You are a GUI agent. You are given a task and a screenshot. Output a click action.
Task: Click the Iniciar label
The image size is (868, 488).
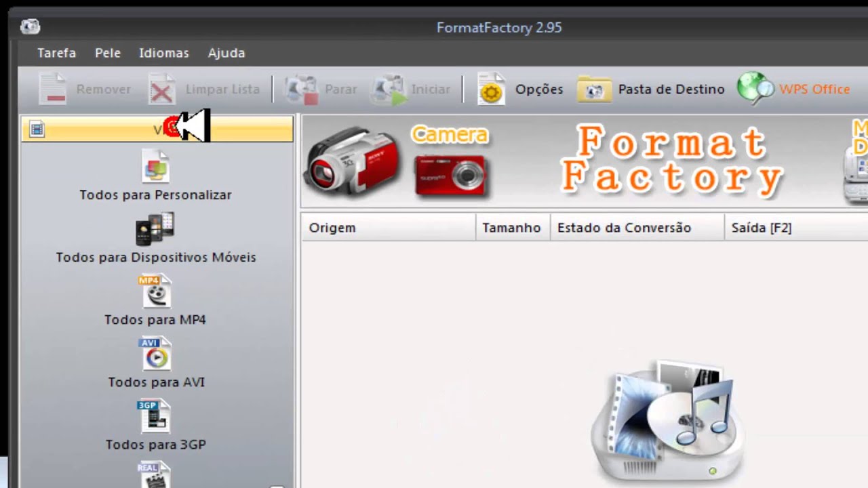point(430,89)
